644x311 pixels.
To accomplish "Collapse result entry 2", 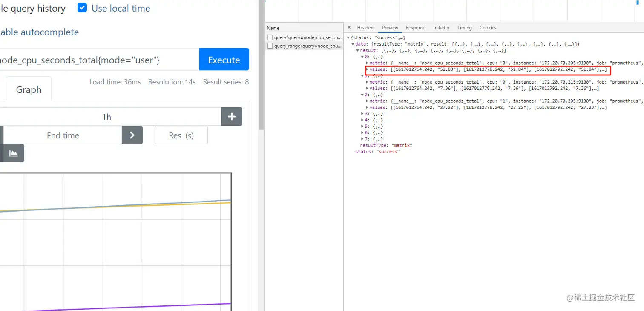I will [x=362, y=95].
